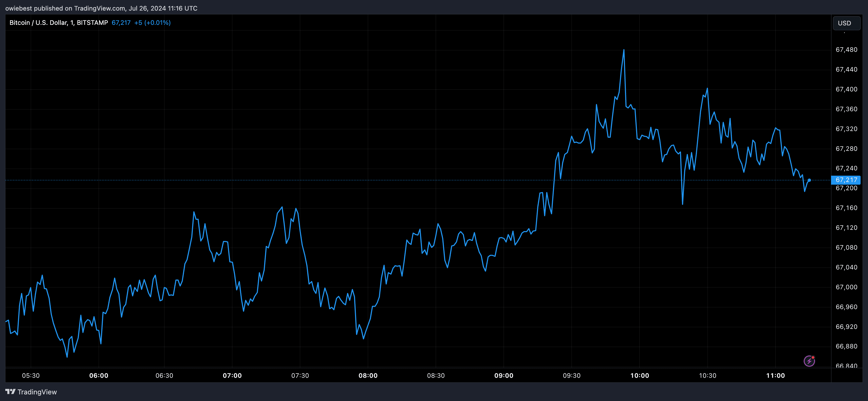The width and height of the screenshot is (868, 401).
Task: Click the 66,880 price axis label
Action: coord(846,346)
